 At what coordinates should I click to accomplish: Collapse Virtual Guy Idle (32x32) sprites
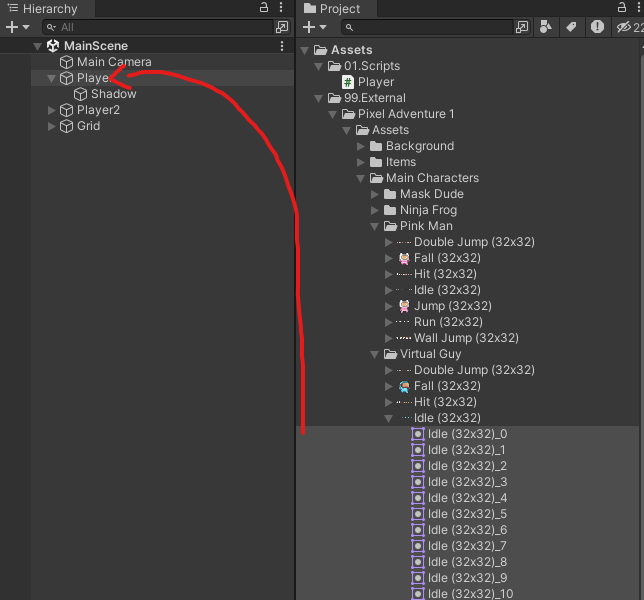(x=389, y=418)
